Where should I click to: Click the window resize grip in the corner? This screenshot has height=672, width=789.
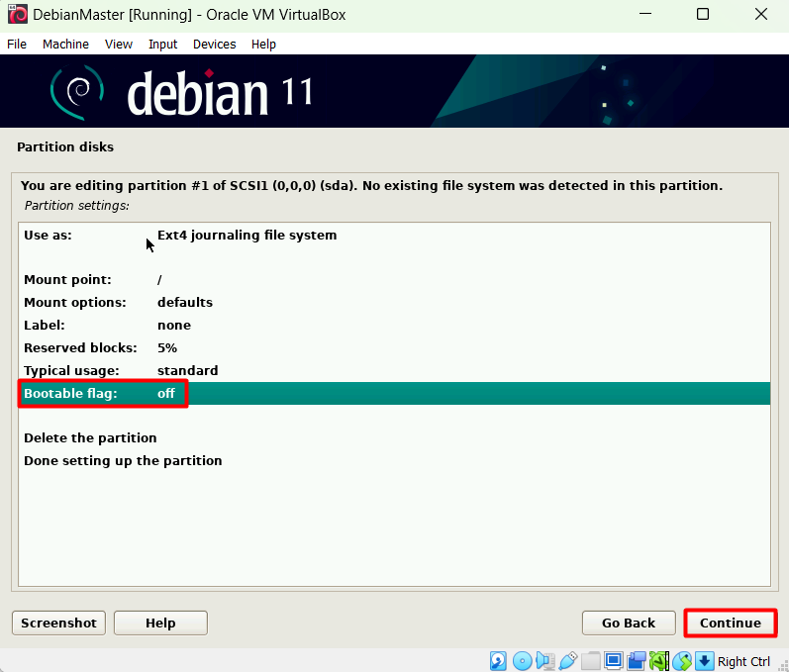point(783,666)
